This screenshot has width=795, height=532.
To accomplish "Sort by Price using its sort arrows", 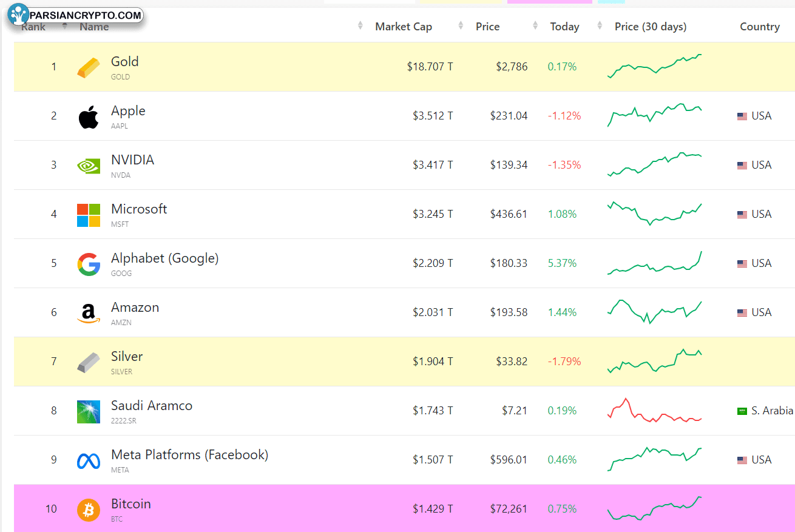I will (461, 25).
